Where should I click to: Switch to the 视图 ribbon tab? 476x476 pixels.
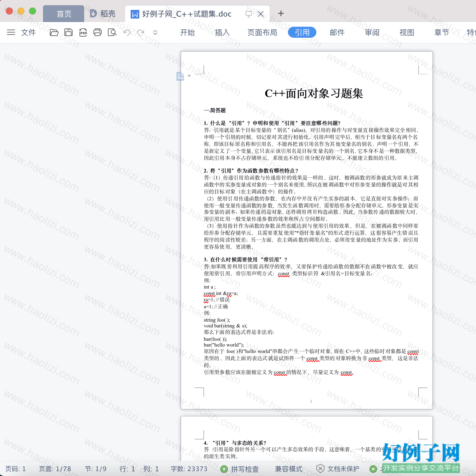coord(407,33)
